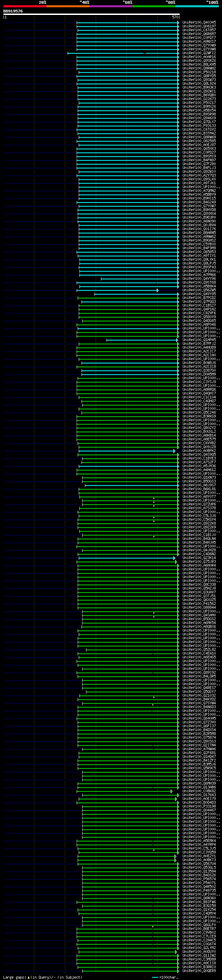Click the UniRef100_A0AR16 label
Image resolution: width=222 pixels, height=980 pixels.
pyautogui.click(x=199, y=57)
